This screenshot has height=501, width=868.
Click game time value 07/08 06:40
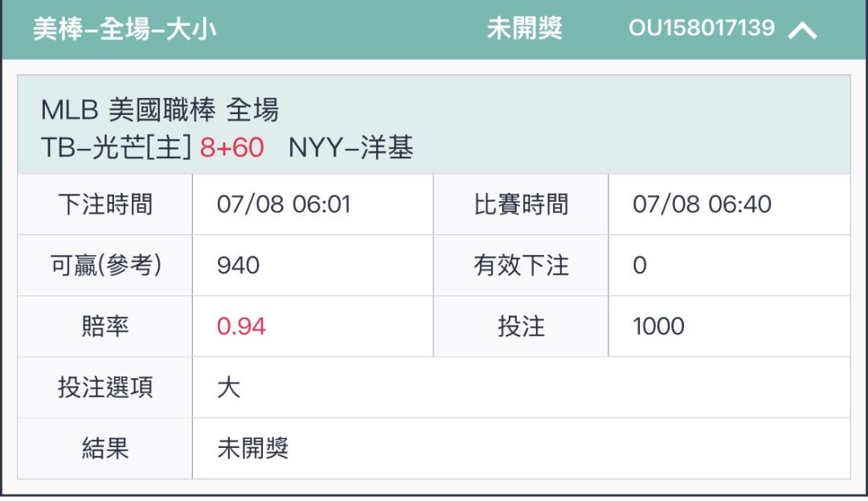tap(702, 204)
